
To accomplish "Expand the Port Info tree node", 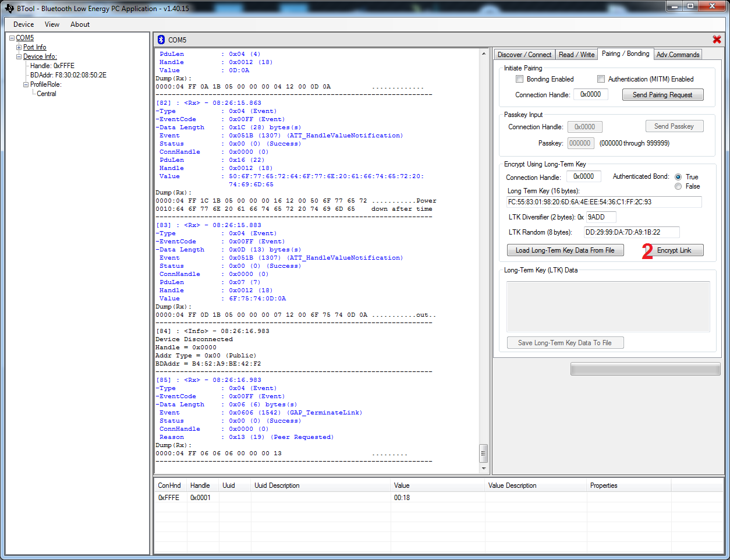I will [x=19, y=47].
